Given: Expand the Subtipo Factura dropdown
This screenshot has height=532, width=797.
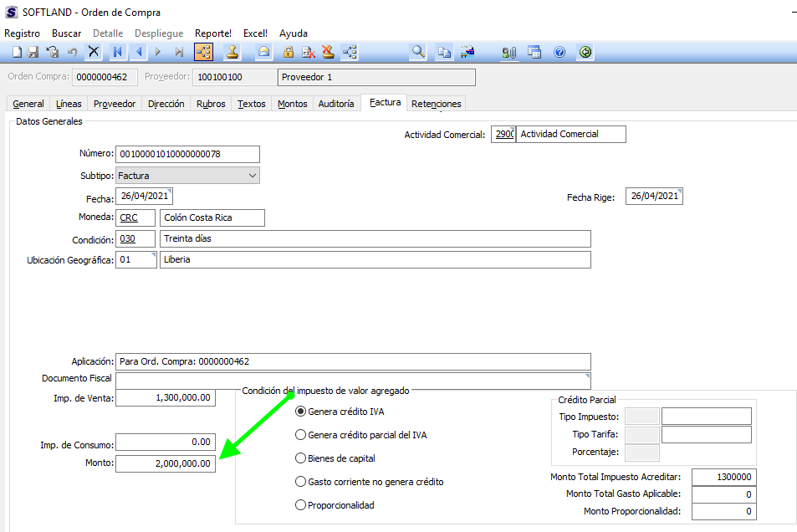Looking at the screenshot, I should (253, 176).
